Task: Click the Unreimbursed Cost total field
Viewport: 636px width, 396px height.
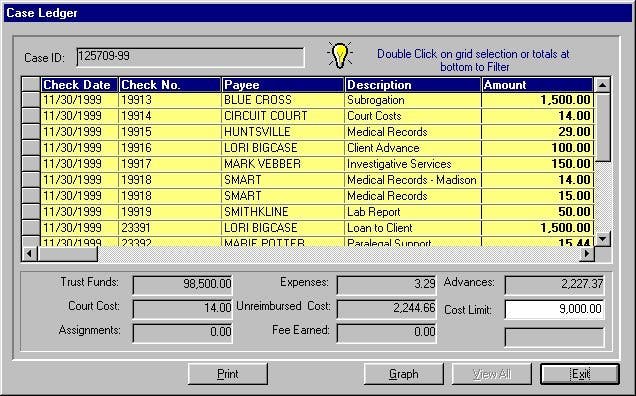Action: coord(387,309)
